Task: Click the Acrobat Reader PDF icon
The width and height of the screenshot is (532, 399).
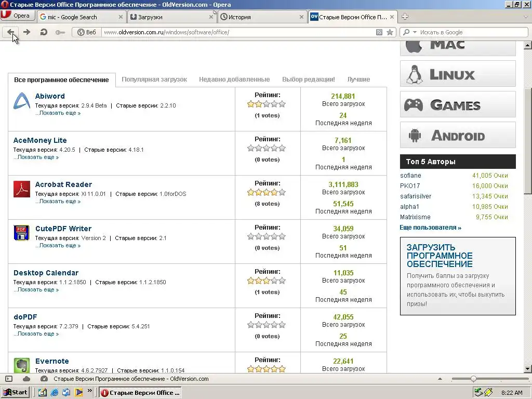Action: 22,189
